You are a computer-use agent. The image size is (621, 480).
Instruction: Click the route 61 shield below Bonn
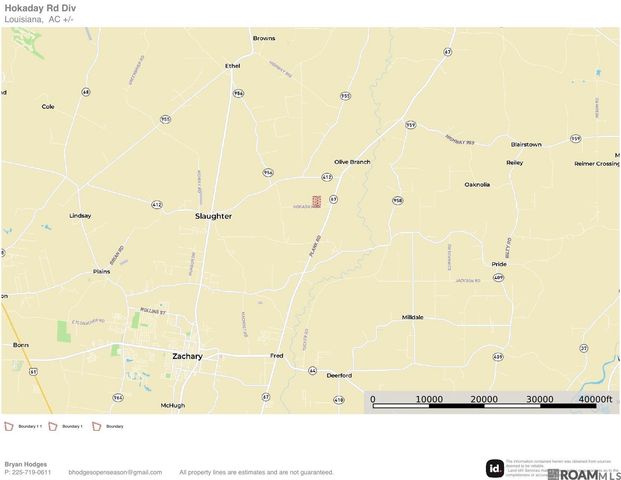[x=33, y=371]
